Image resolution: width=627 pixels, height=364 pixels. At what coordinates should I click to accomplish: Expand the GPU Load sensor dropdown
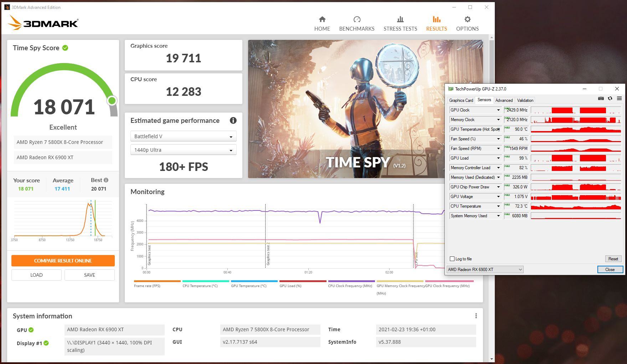[x=498, y=158]
